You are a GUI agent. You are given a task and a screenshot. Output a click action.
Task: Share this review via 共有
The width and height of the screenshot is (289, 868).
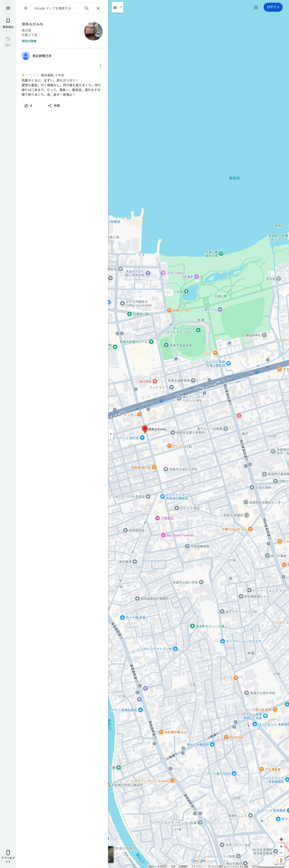point(54,105)
